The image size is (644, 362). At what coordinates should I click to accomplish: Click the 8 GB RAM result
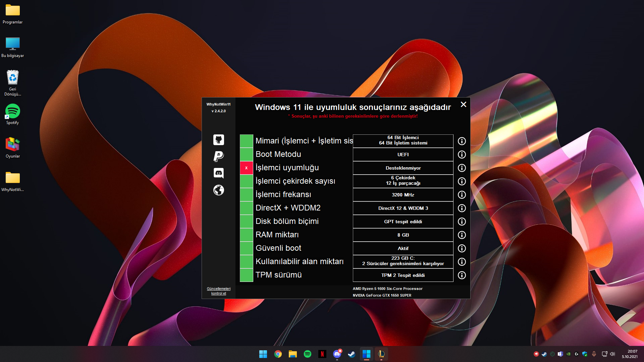(403, 235)
